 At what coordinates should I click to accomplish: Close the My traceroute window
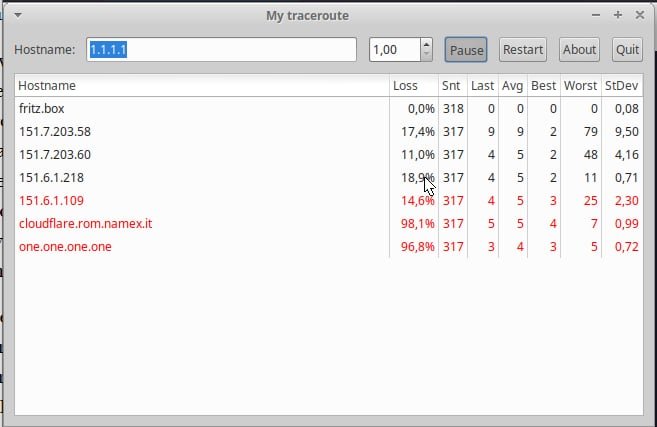point(639,15)
